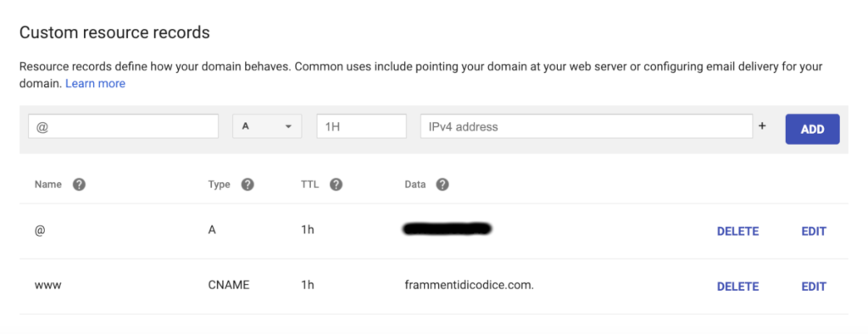The height and width of the screenshot is (334, 868).
Task: Select the CNAME type cell
Action: point(229,286)
